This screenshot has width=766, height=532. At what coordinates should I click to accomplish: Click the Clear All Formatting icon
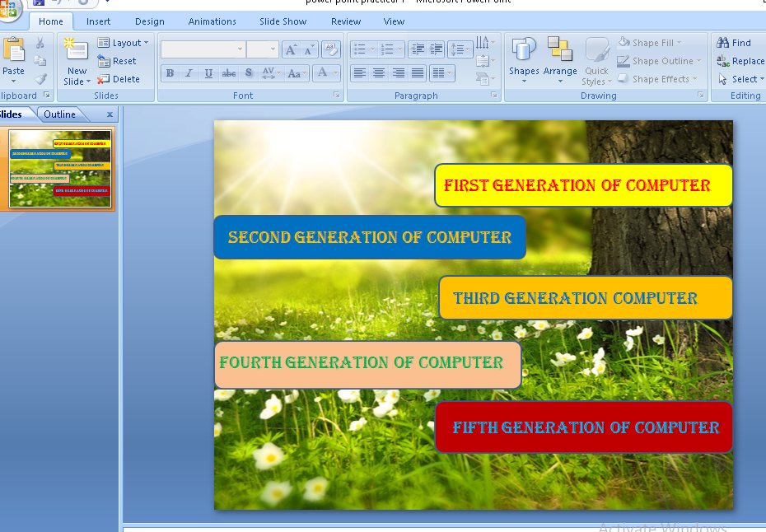330,49
